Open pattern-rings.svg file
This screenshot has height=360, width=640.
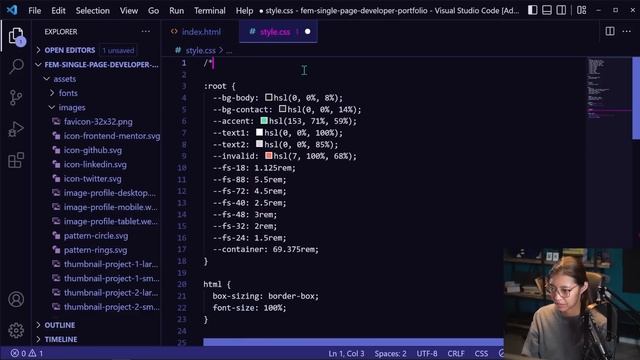96,250
